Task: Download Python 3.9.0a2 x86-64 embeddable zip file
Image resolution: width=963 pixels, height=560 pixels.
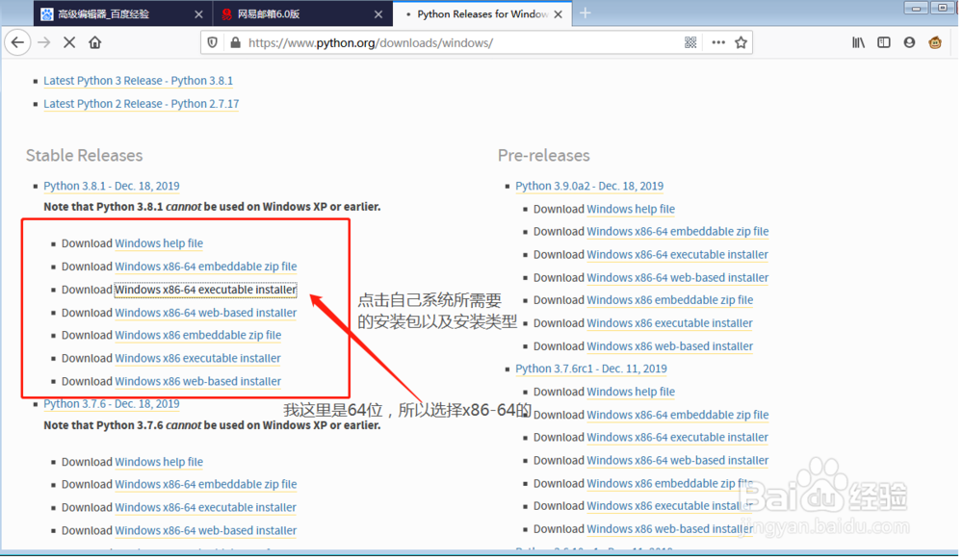Action: click(677, 231)
